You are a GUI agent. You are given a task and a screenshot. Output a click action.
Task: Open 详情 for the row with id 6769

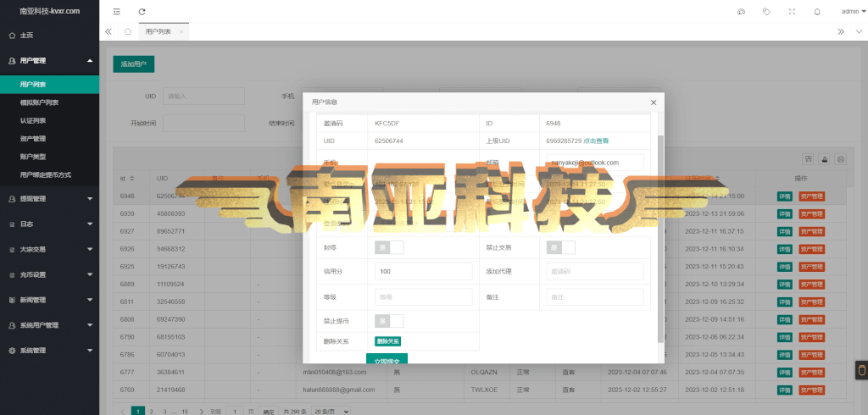pyautogui.click(x=784, y=390)
